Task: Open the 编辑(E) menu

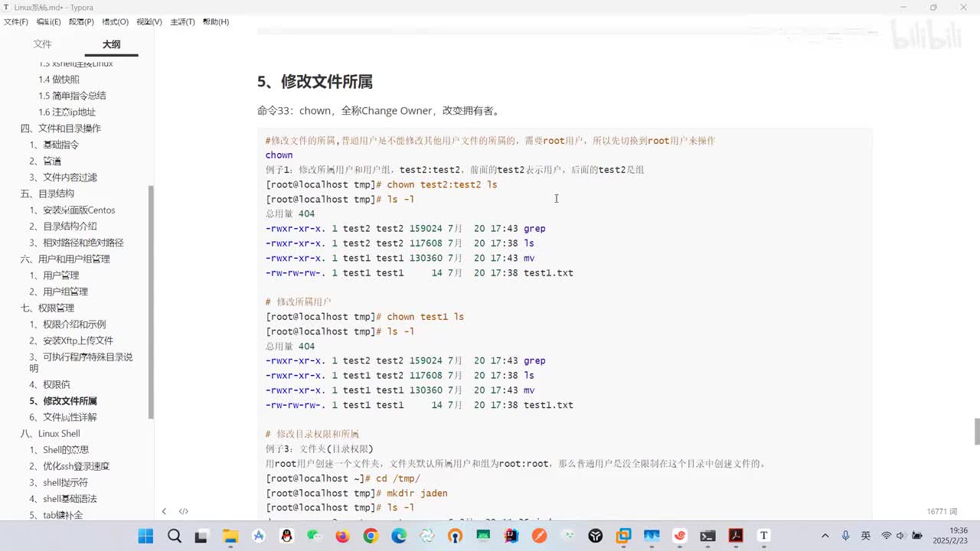Action: [48, 22]
